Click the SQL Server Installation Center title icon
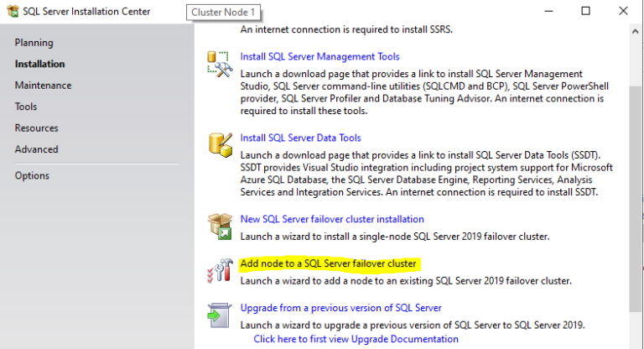 [x=11, y=12]
